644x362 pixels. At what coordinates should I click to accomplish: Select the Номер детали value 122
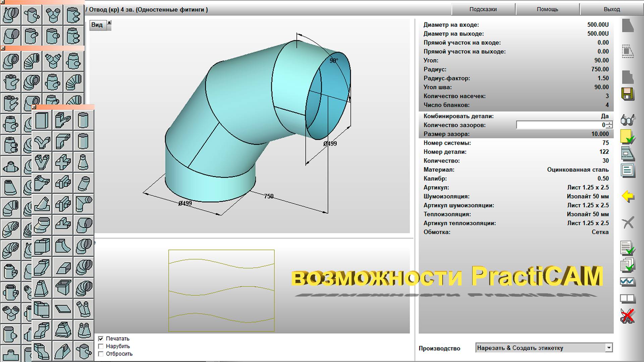pyautogui.click(x=604, y=152)
